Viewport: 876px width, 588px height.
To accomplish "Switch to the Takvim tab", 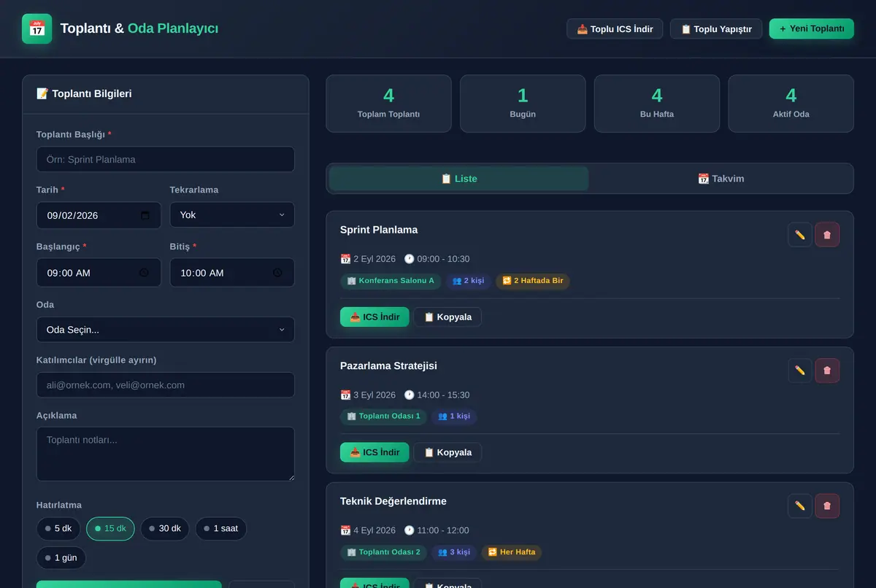I will point(721,179).
